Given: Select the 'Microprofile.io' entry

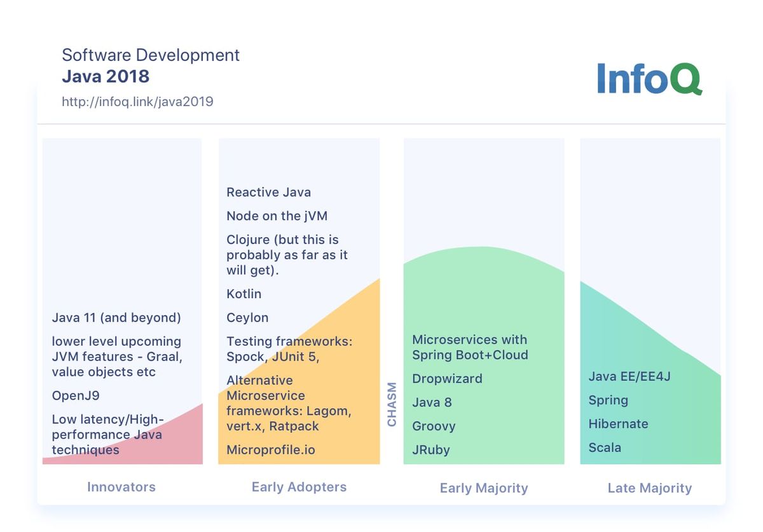Looking at the screenshot, I should click(x=271, y=450).
